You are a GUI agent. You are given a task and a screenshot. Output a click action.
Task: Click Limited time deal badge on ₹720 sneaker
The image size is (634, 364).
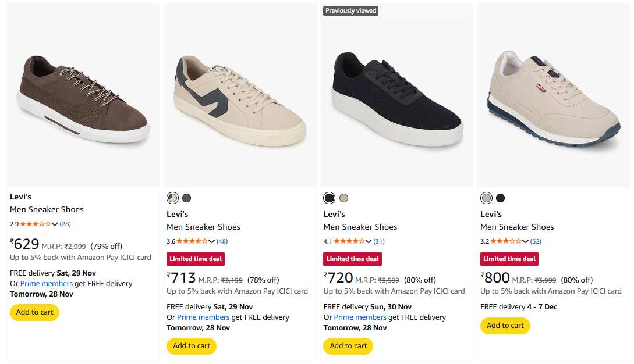(352, 259)
